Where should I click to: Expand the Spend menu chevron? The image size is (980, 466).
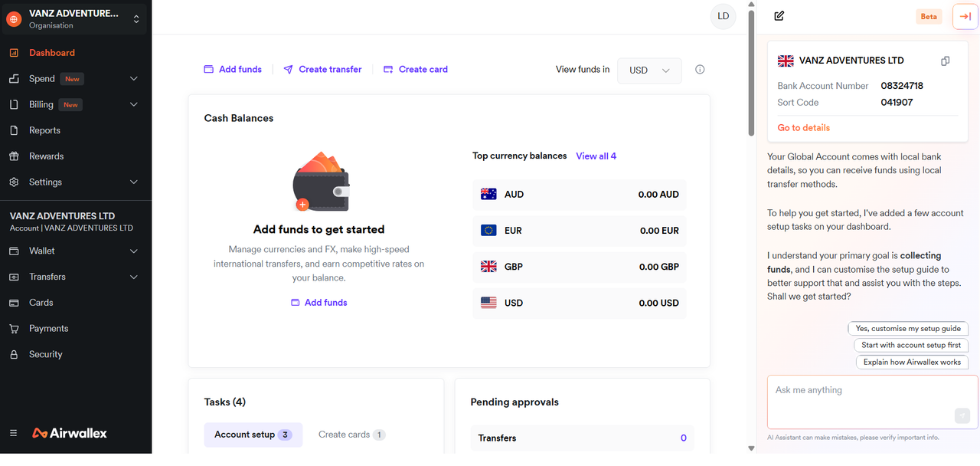click(x=134, y=79)
